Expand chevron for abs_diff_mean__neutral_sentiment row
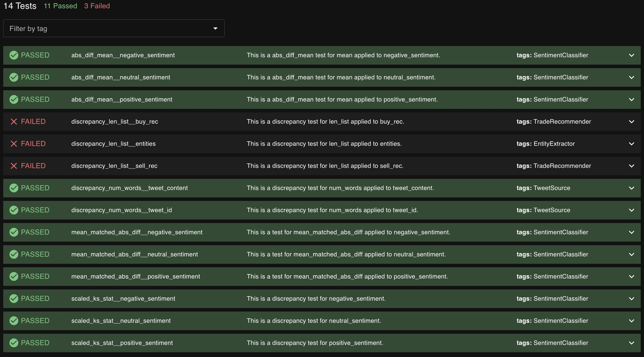This screenshot has width=644, height=357. point(631,77)
